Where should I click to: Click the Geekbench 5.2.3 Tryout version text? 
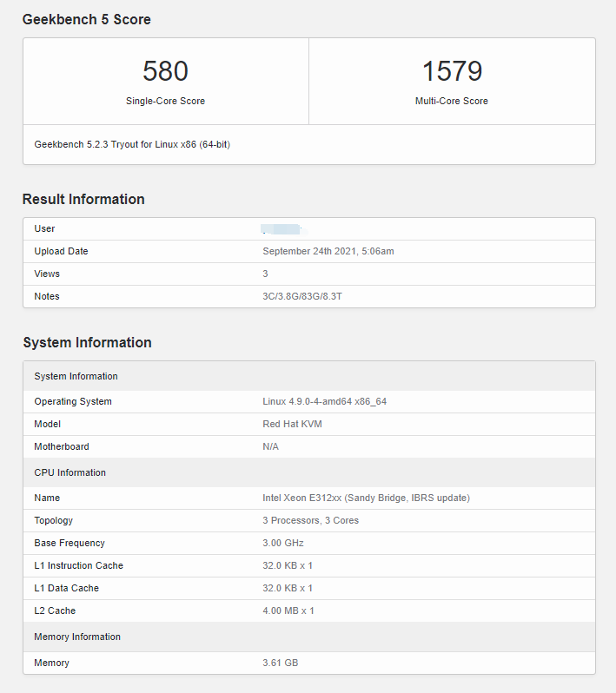[132, 144]
